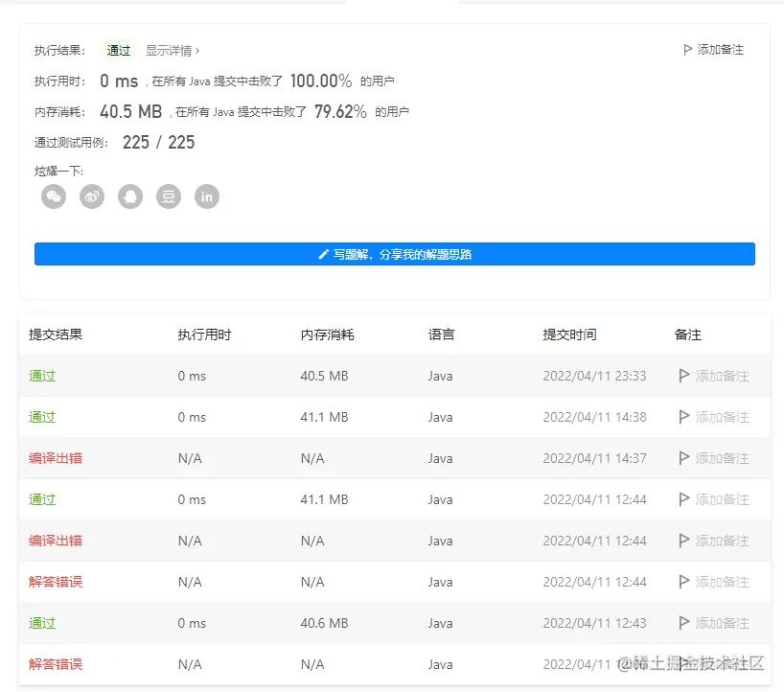Open the 编译出错 submission from 14:37
Image resolution: width=784 pixels, height=692 pixels.
(x=56, y=458)
